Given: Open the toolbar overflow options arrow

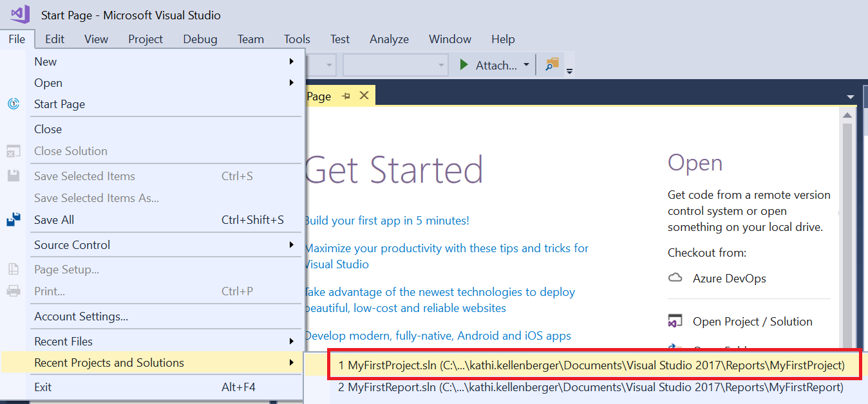Looking at the screenshot, I should click(569, 69).
